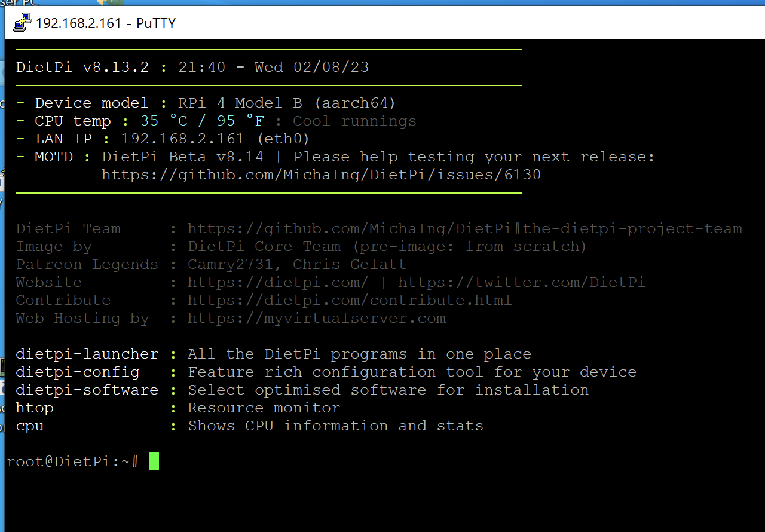Click the twitter.com/DietPi_ URL
The height and width of the screenshot is (532, 765).
[x=527, y=282]
